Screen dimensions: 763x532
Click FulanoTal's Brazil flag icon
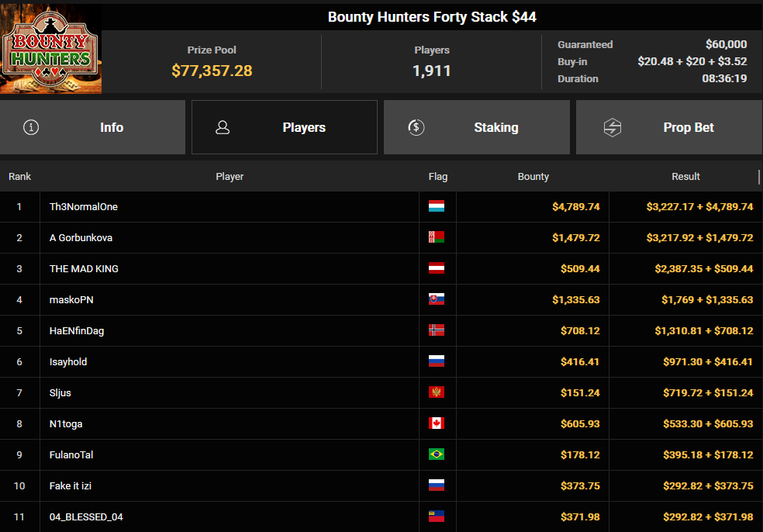pos(437,454)
